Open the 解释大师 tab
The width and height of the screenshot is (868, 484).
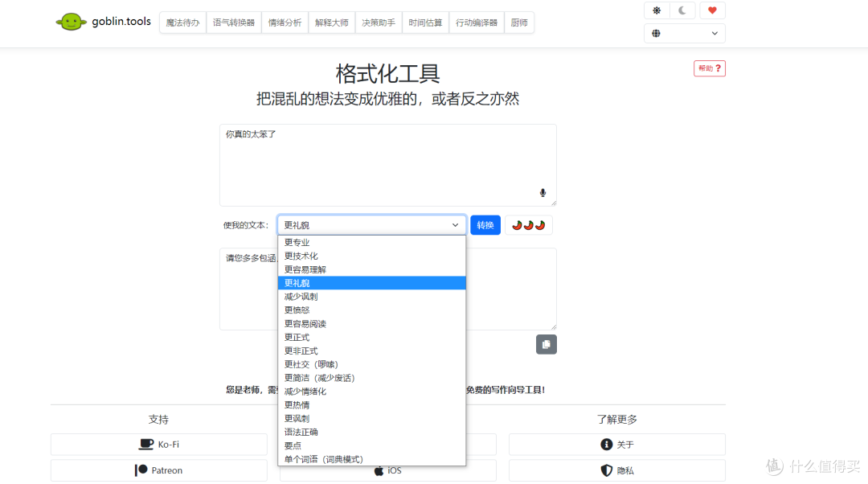click(x=332, y=23)
